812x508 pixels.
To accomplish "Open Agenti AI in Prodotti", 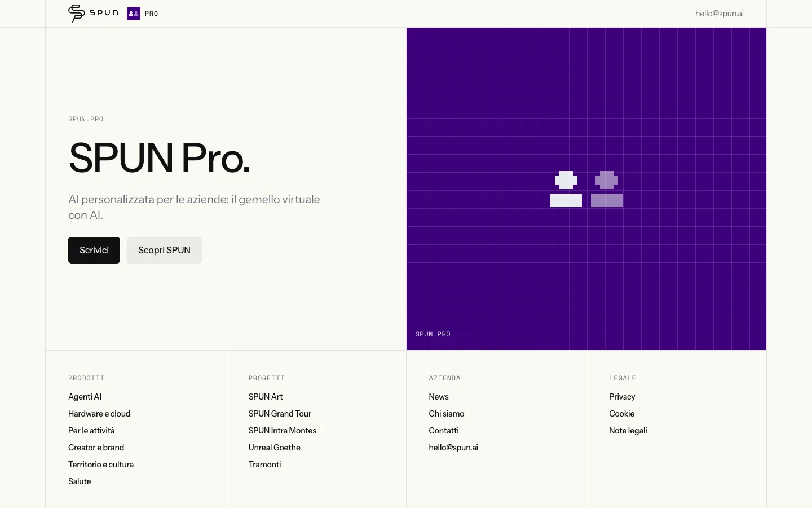I will 85,397.
